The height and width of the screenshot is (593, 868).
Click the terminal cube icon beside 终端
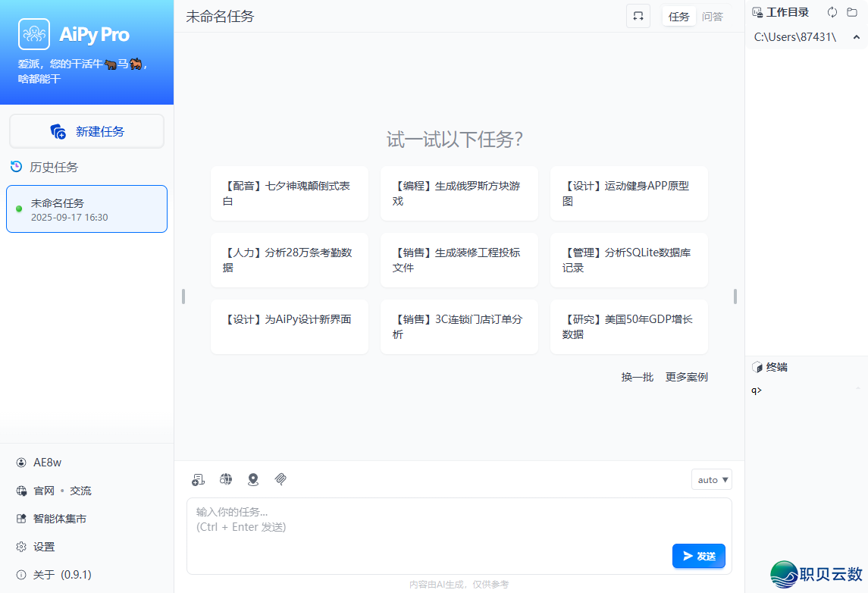coord(757,367)
